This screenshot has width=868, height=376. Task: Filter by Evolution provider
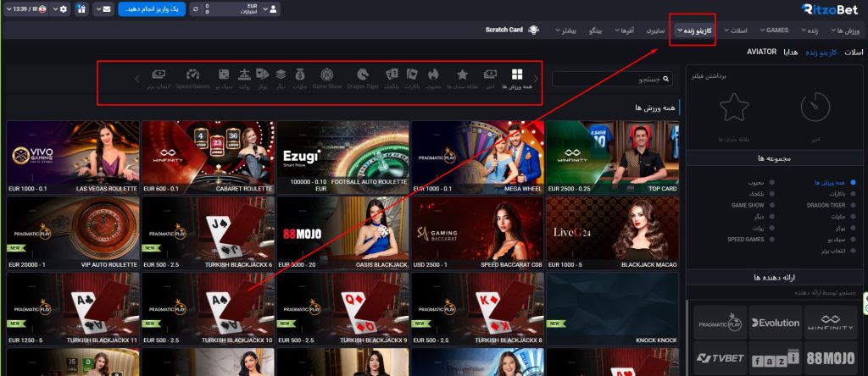point(775,323)
